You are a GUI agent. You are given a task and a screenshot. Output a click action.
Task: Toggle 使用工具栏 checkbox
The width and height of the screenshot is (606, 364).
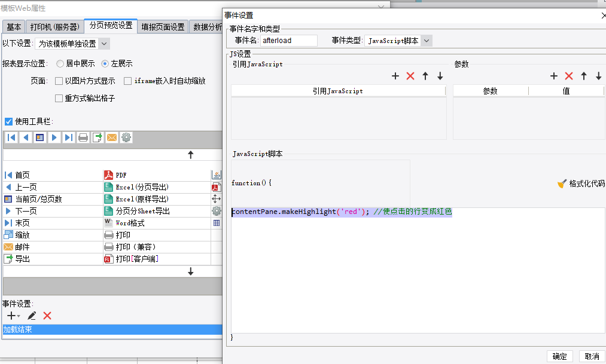(x=8, y=121)
